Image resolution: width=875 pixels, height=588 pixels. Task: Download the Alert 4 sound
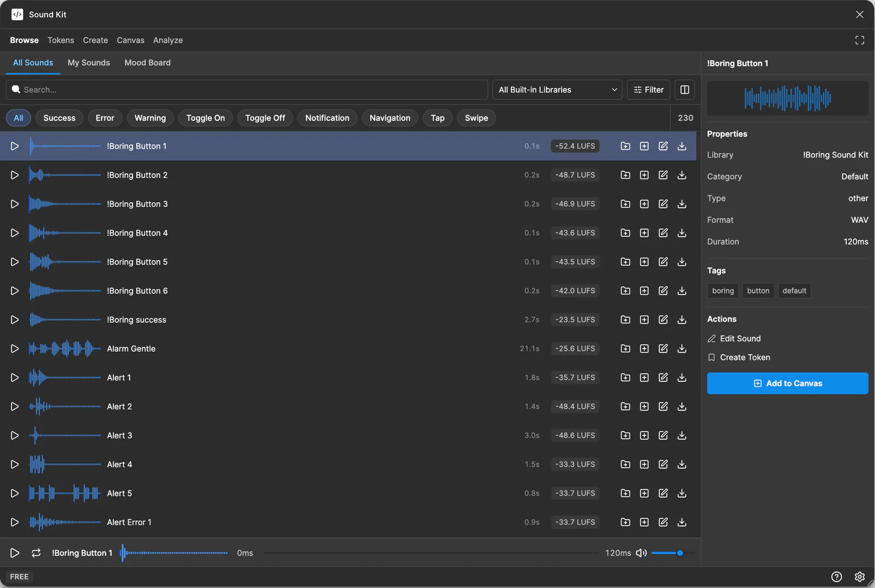coord(682,464)
